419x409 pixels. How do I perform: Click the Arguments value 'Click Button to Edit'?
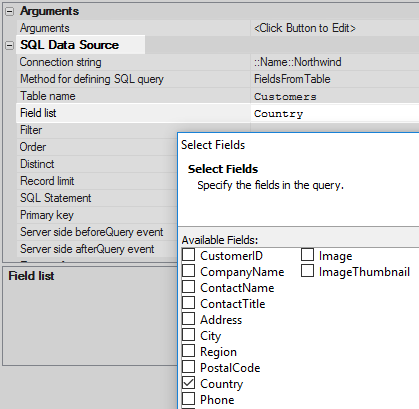tap(305, 28)
